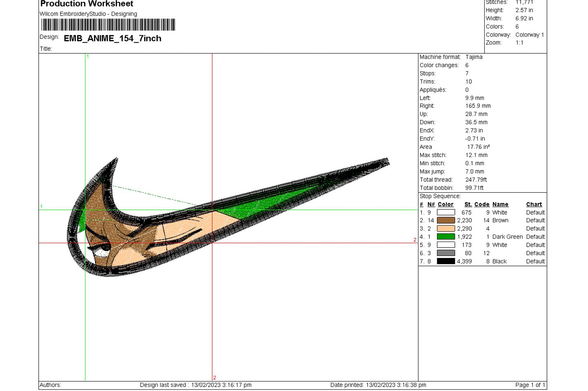Pick the peach swatch in stop 3
Viewport: 588px width, 391px height.
[446, 228]
